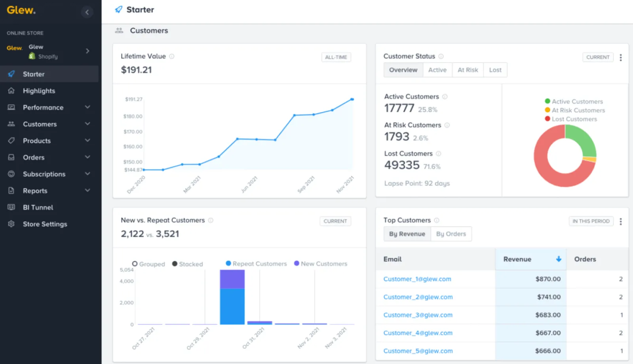633x364 pixels.
Task: Click the Reports document icon
Action: 11,190
